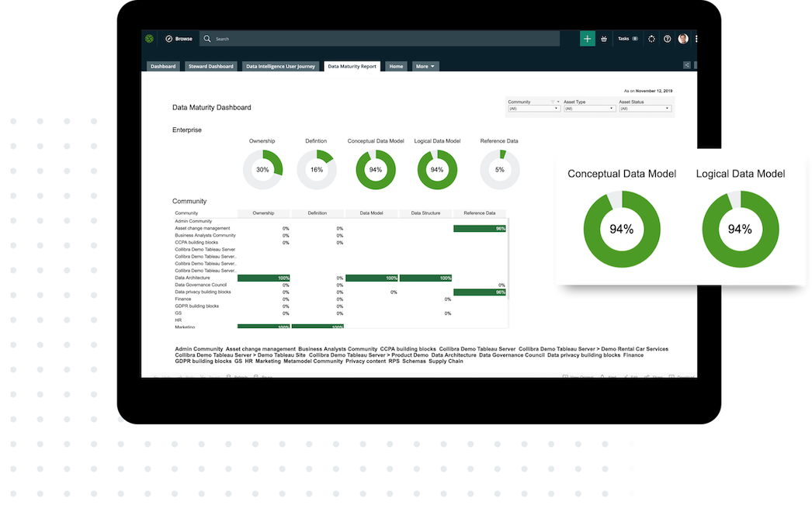Click the Ownership column header

click(263, 213)
